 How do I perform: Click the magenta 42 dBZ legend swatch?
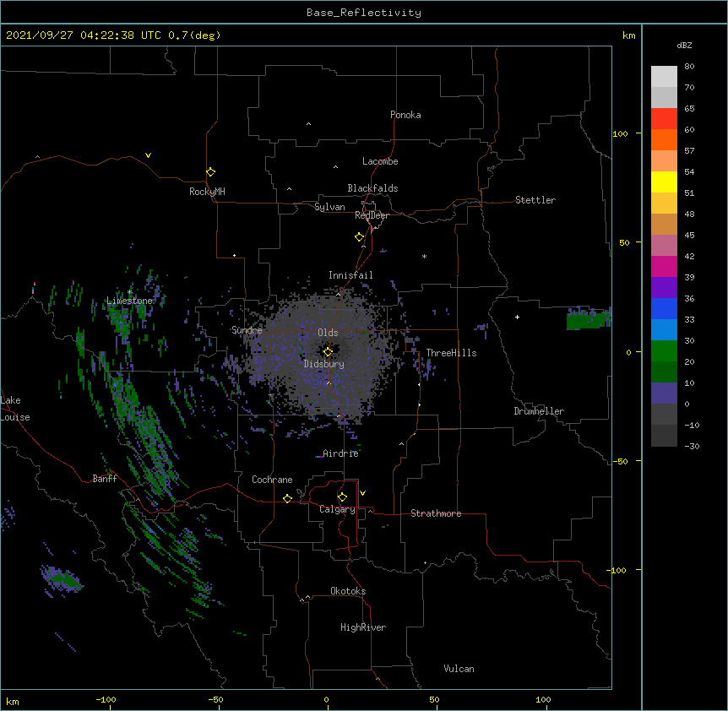[664, 266]
